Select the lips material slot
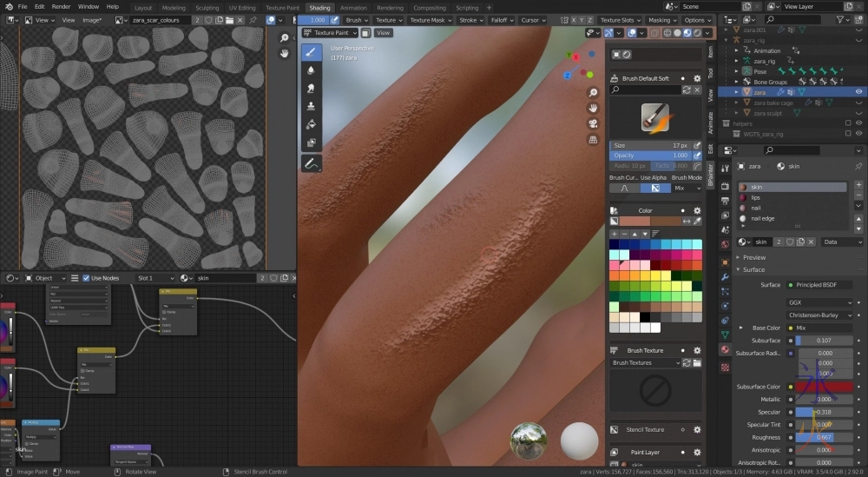 [757, 197]
